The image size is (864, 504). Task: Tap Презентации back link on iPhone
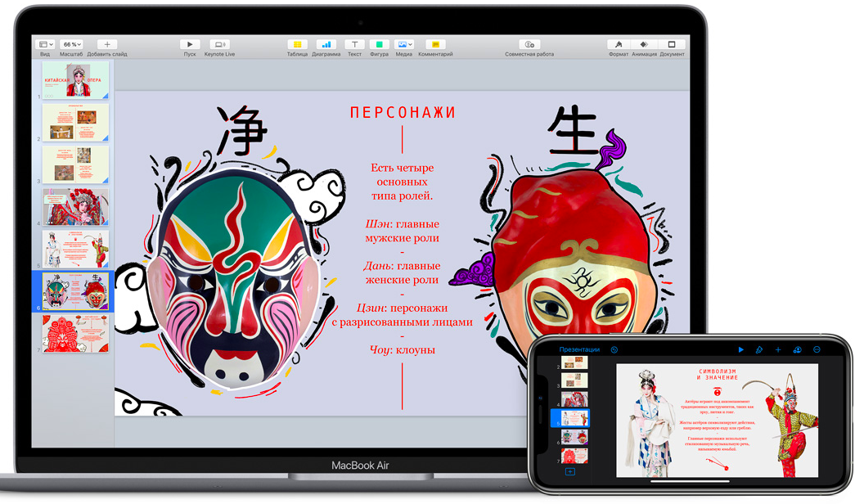(x=579, y=349)
